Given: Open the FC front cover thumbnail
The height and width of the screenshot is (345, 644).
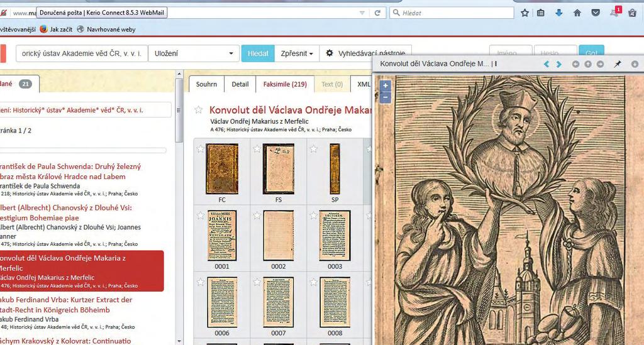Looking at the screenshot, I should [222, 169].
